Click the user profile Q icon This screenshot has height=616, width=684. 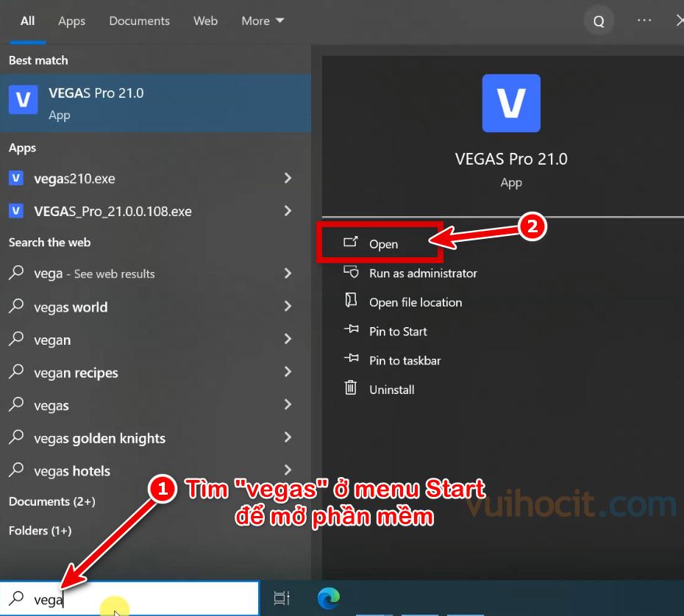point(599,21)
